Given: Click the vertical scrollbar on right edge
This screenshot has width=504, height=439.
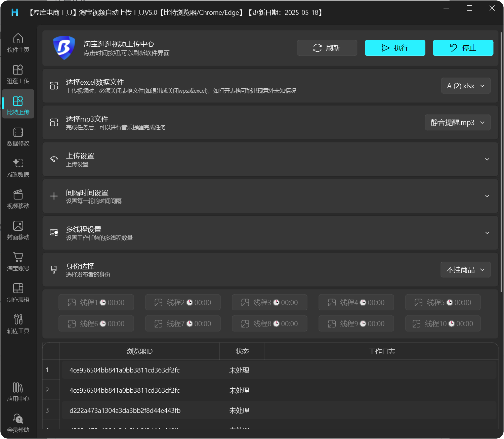Looking at the screenshot, I should coord(501,162).
